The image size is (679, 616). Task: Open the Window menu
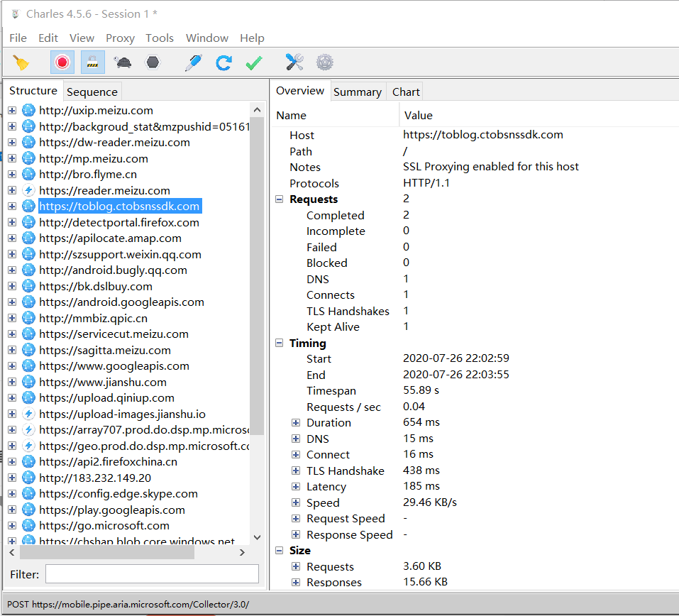click(207, 38)
